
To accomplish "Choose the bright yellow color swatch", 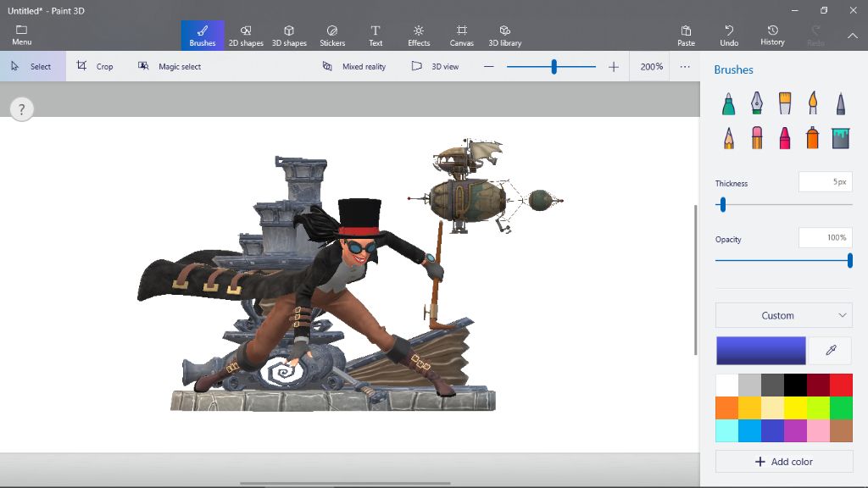I will [795, 408].
